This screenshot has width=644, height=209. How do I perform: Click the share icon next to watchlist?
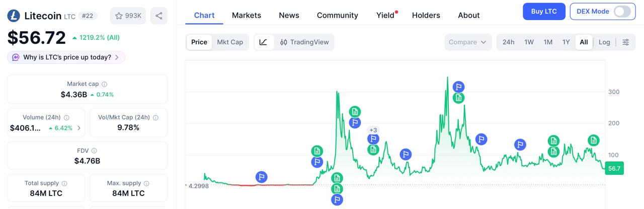tap(159, 16)
